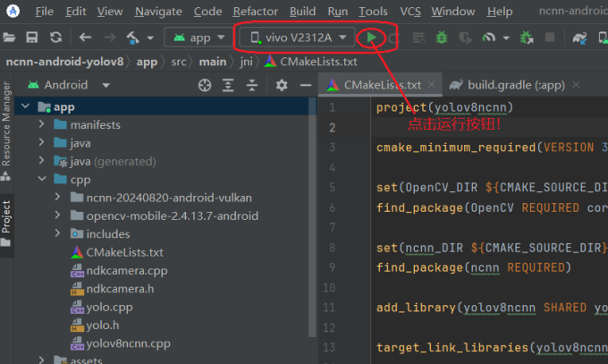Collapse the cpp folder
This screenshot has height=364, width=608.
coord(42,179)
